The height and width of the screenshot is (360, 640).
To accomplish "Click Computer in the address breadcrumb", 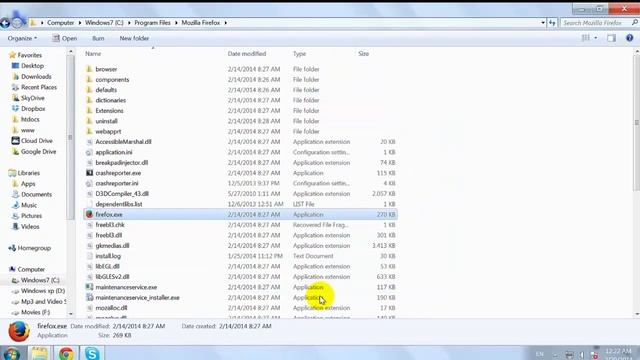I will coord(60,23).
